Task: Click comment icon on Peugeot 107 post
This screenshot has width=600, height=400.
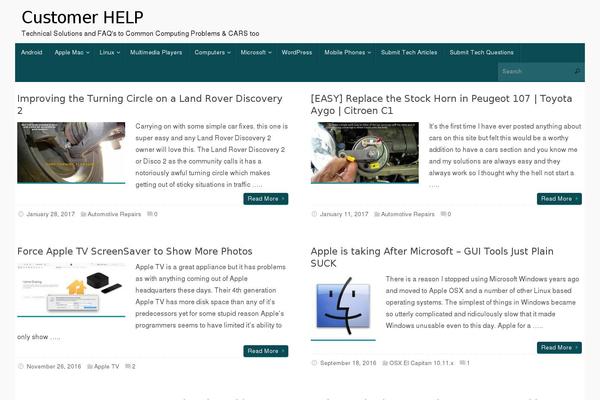Action: tap(443, 214)
